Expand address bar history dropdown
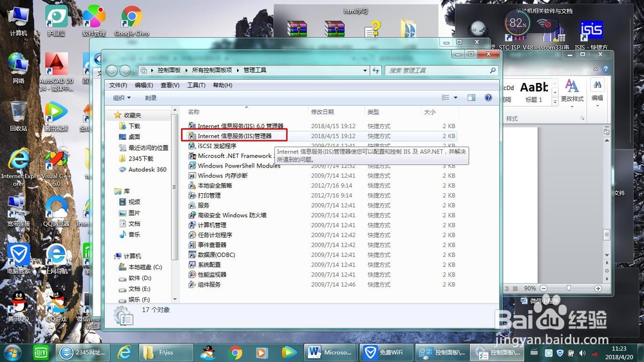This screenshot has width=644, height=362. click(365, 71)
